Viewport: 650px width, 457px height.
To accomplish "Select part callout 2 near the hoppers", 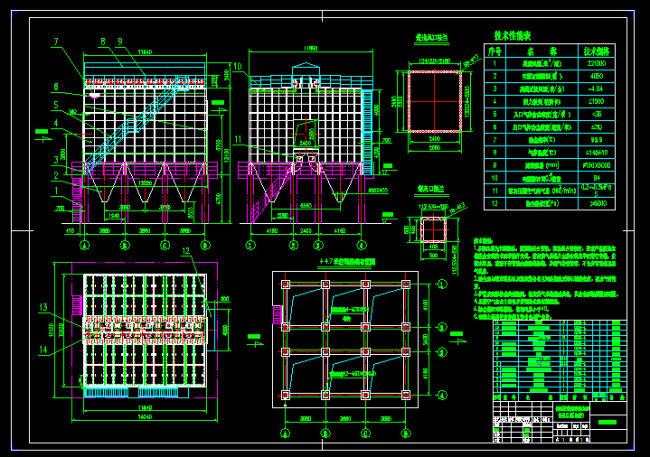I will coord(56,176).
